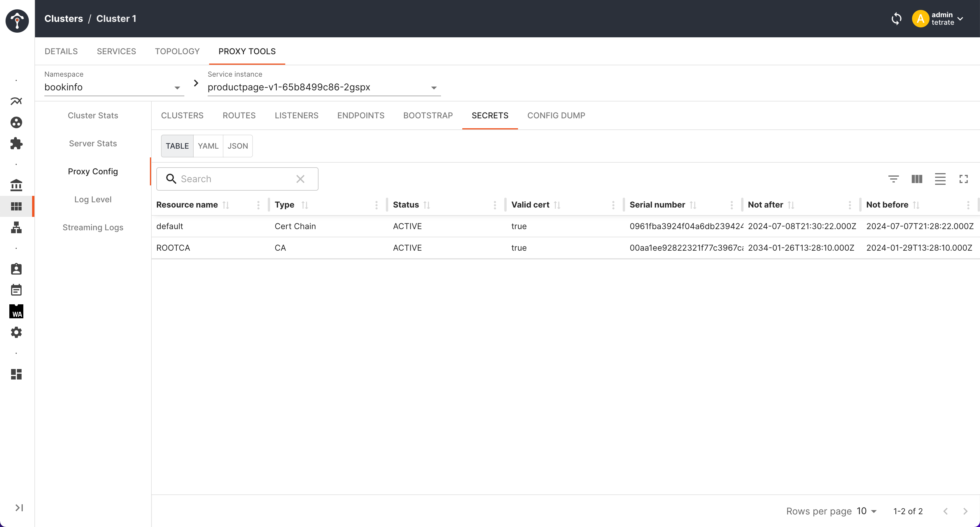Open Streaming Logs panel

point(93,227)
